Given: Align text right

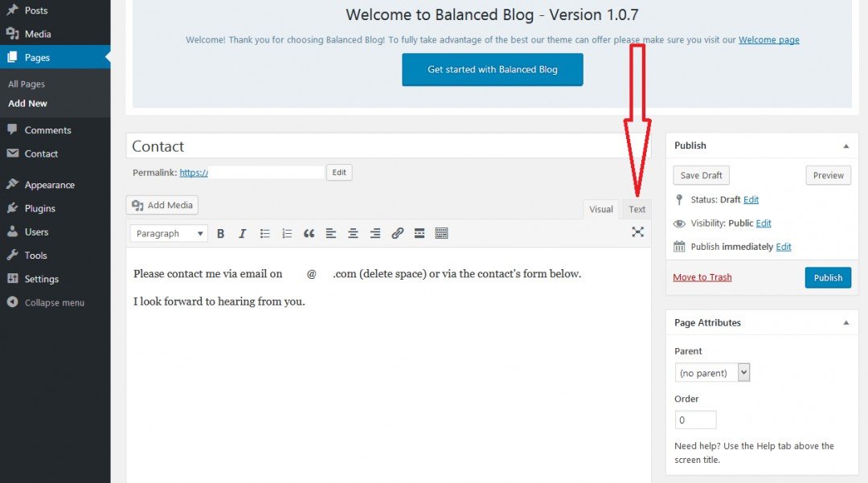Looking at the screenshot, I should [375, 234].
